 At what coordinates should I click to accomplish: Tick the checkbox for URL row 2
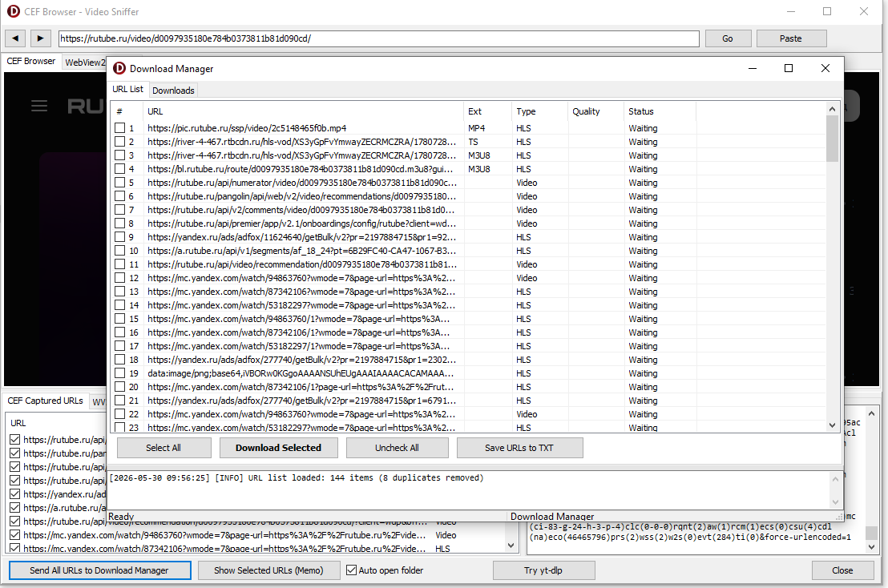coord(120,142)
